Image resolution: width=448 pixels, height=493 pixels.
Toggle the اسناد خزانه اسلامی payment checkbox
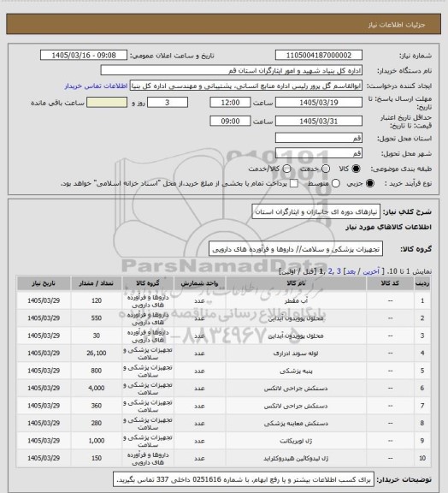tap(294, 183)
